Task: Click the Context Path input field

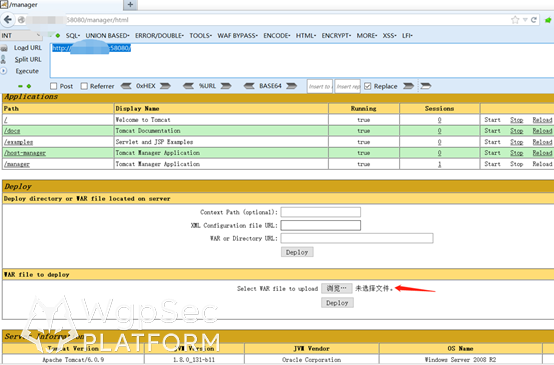Action: pyautogui.click(x=320, y=212)
